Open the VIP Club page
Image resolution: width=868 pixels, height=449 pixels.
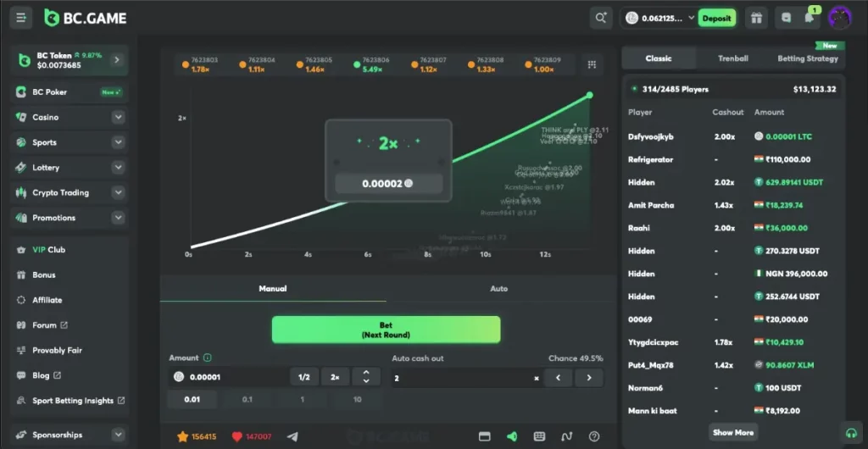[x=48, y=249]
